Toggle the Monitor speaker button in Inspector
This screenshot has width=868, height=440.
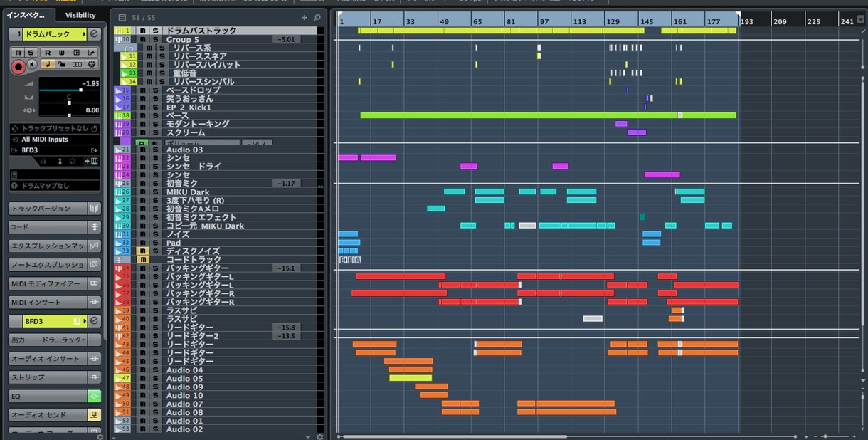[x=33, y=65]
